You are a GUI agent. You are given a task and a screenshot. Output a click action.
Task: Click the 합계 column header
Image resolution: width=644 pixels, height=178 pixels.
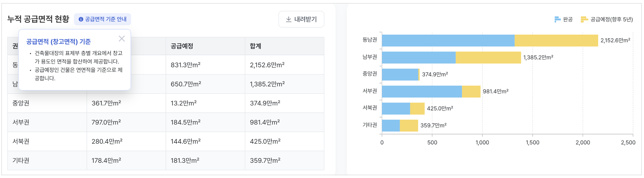click(255, 46)
